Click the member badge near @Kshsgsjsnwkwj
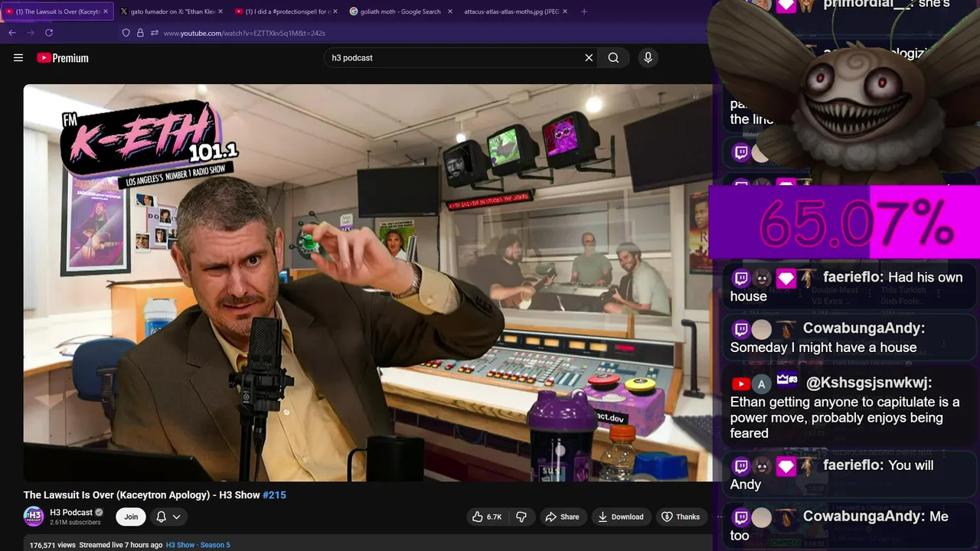The width and height of the screenshot is (980, 551). coord(787,380)
